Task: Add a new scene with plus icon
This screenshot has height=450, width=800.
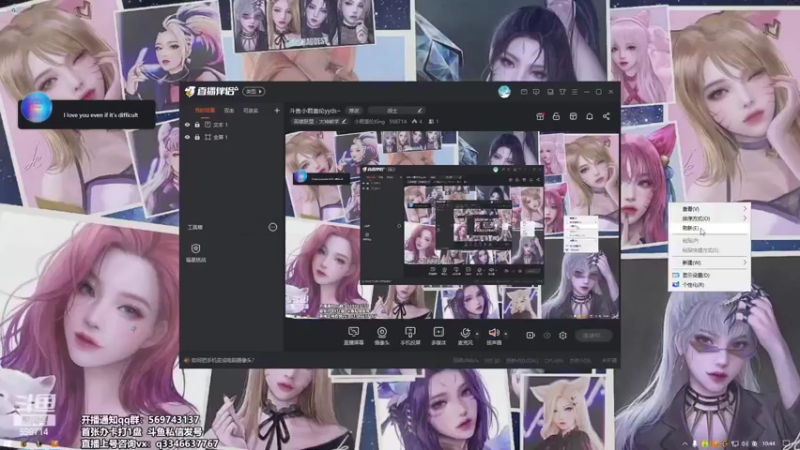Action: click(277, 110)
